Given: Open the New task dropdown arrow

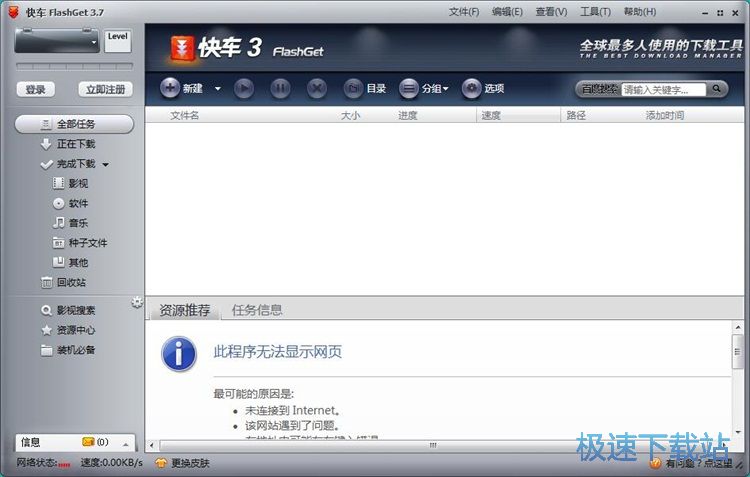Looking at the screenshot, I should click(218, 89).
